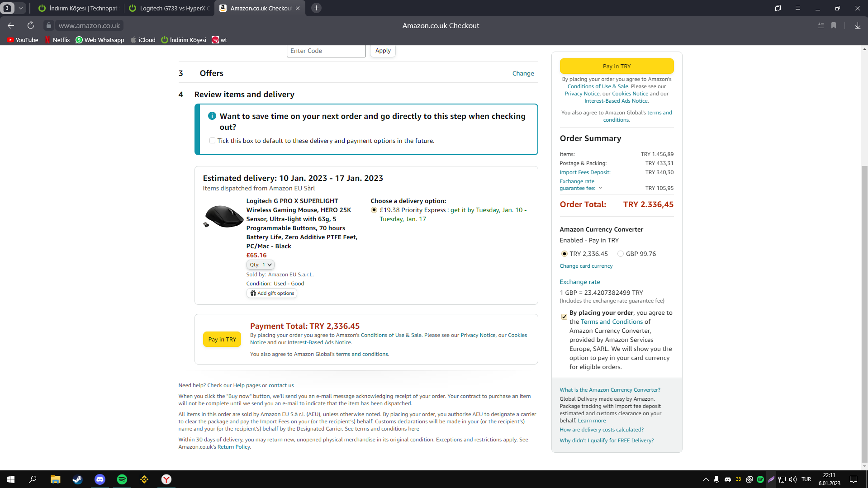Open the browser downloads panel
Viewport: 868px width, 488px height.
[858, 26]
